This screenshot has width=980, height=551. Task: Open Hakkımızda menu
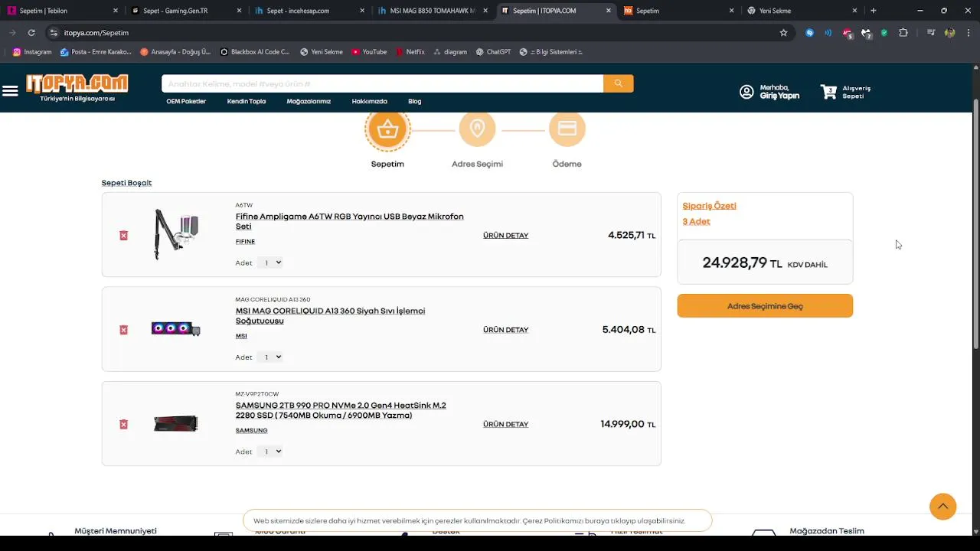click(370, 102)
